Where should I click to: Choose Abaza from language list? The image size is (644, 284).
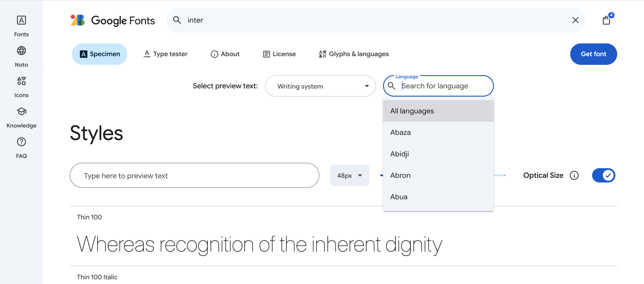coord(438,133)
